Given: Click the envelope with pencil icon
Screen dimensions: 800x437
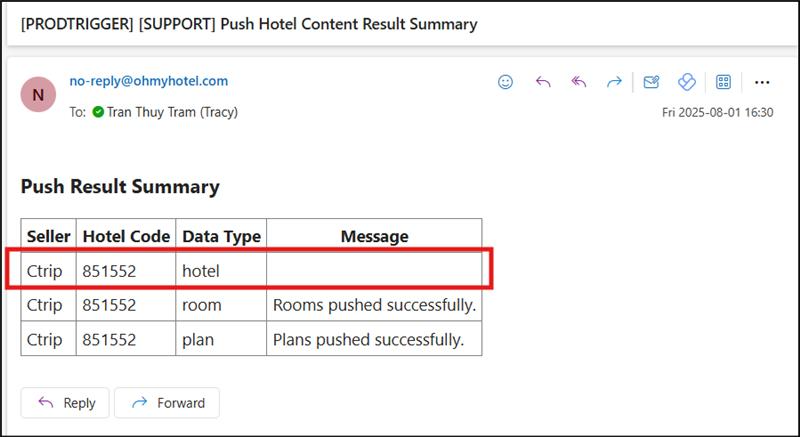Looking at the screenshot, I should [651, 83].
